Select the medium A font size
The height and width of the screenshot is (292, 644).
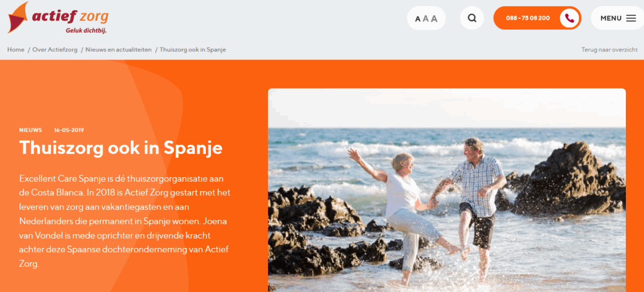425,19
